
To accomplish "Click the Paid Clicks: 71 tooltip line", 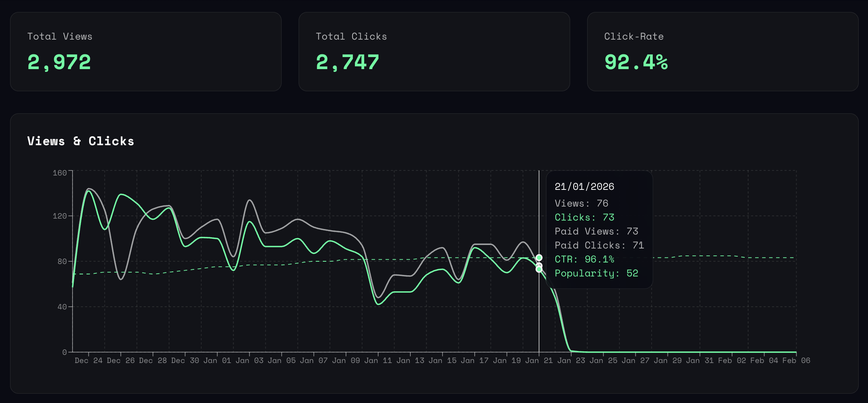I will (x=599, y=245).
